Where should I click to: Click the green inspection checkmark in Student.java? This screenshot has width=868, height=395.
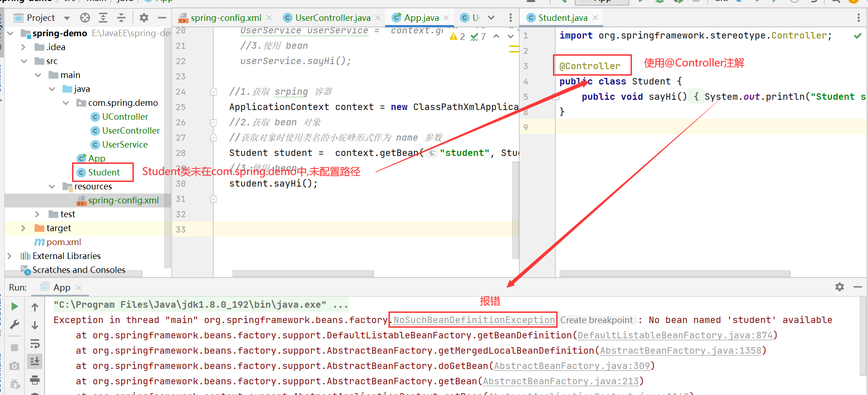[858, 36]
